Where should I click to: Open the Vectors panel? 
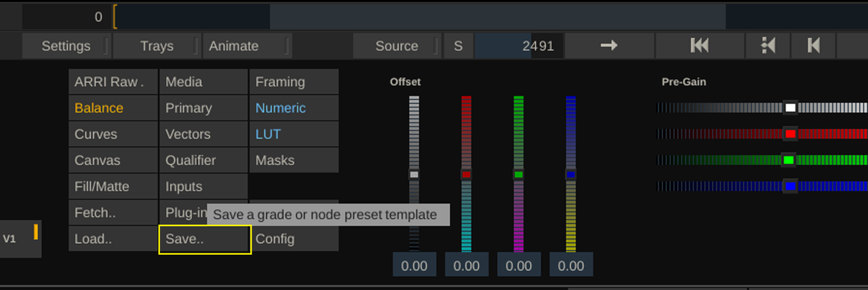(204, 134)
